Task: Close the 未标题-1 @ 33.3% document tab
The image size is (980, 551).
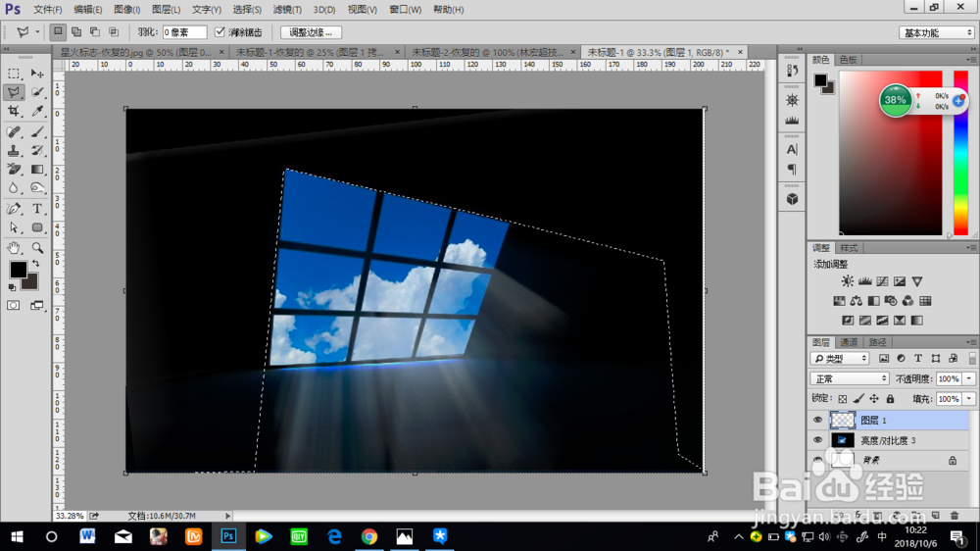Action: click(740, 53)
